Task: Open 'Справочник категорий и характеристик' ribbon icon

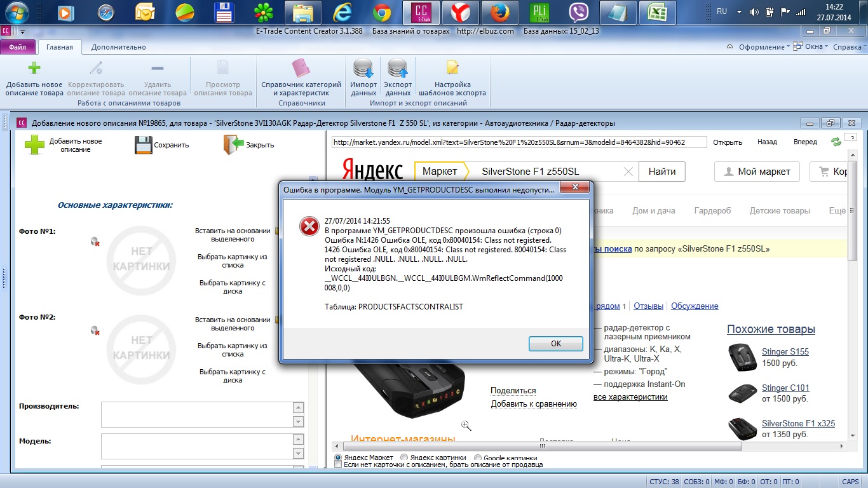Action: [301, 69]
